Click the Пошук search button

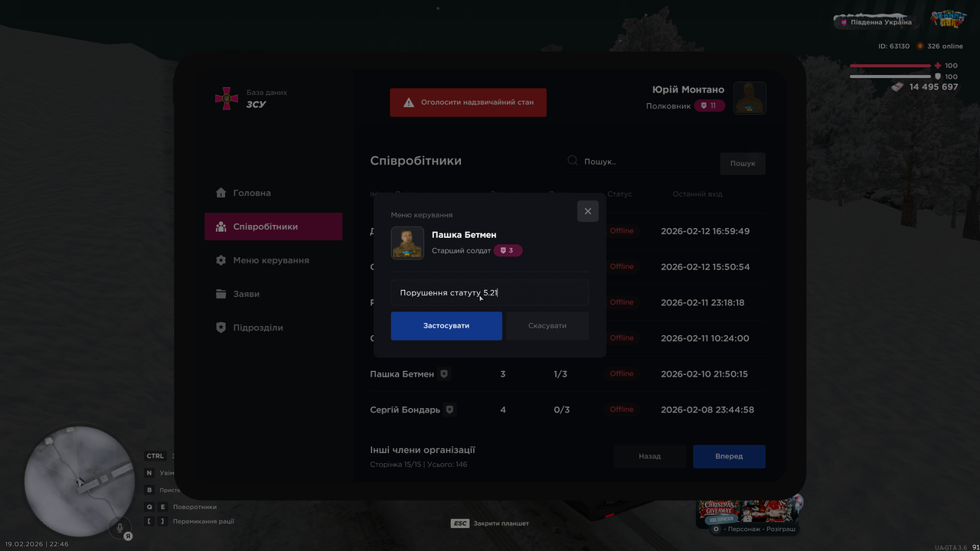743,163
